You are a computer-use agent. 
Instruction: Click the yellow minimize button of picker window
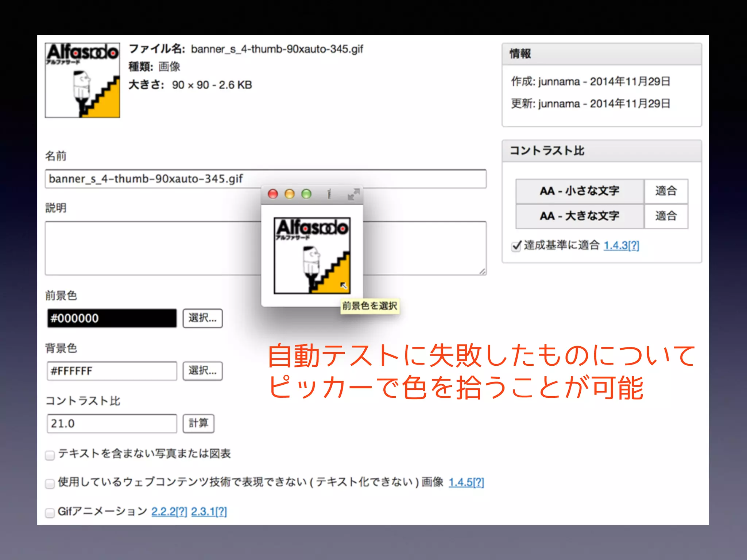click(x=290, y=194)
